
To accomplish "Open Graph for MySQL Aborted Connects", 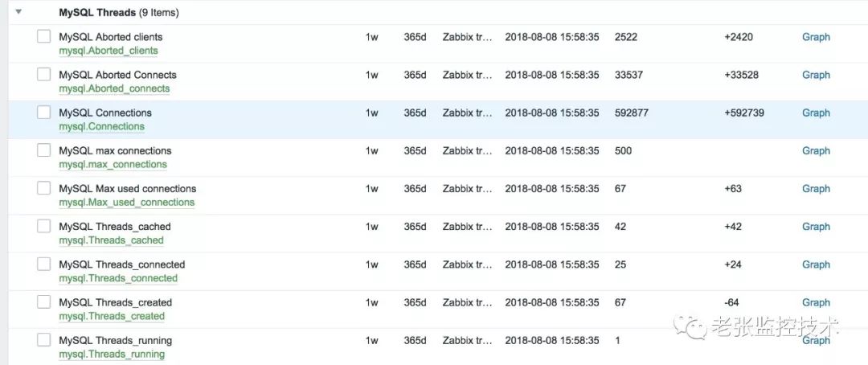I will [x=816, y=75].
